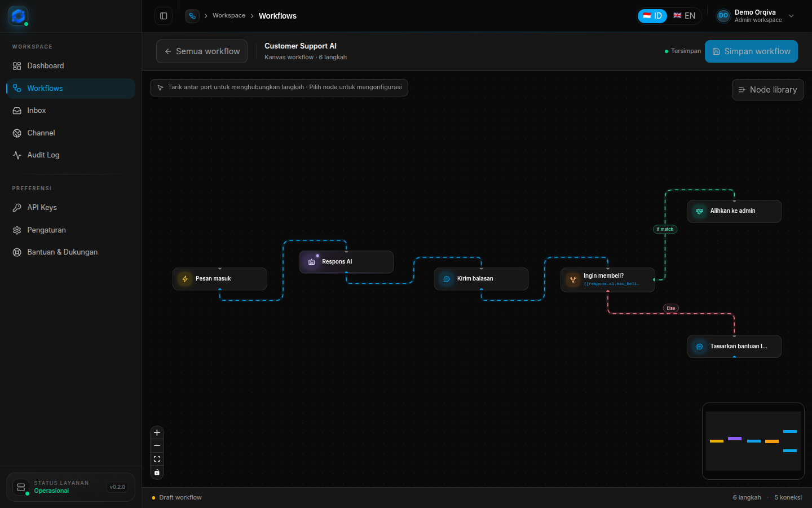This screenshot has width=812, height=508.
Task: Open Workflows in sidebar
Action: (x=70, y=89)
